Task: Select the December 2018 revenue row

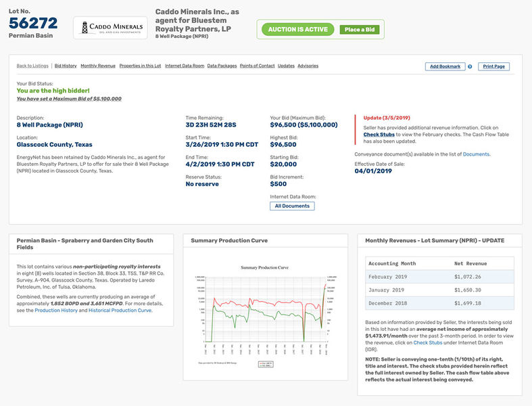Action: tap(439, 303)
